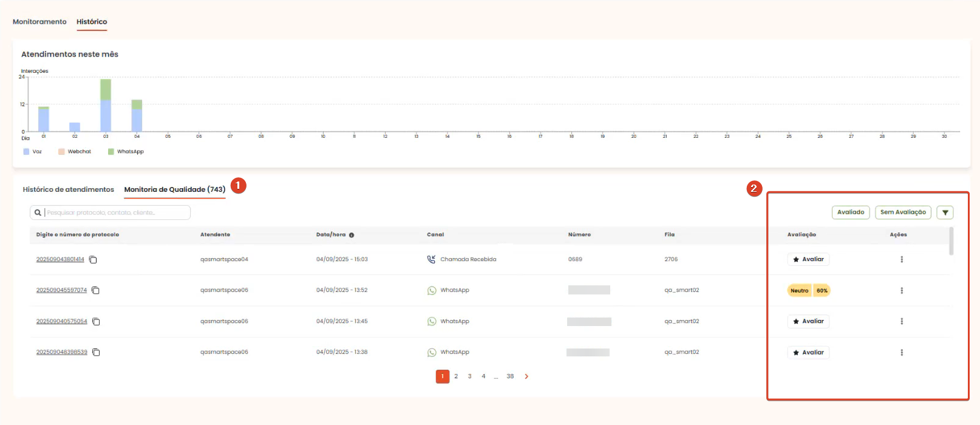
Task: Toggle the Avaliado filter
Action: [850, 212]
